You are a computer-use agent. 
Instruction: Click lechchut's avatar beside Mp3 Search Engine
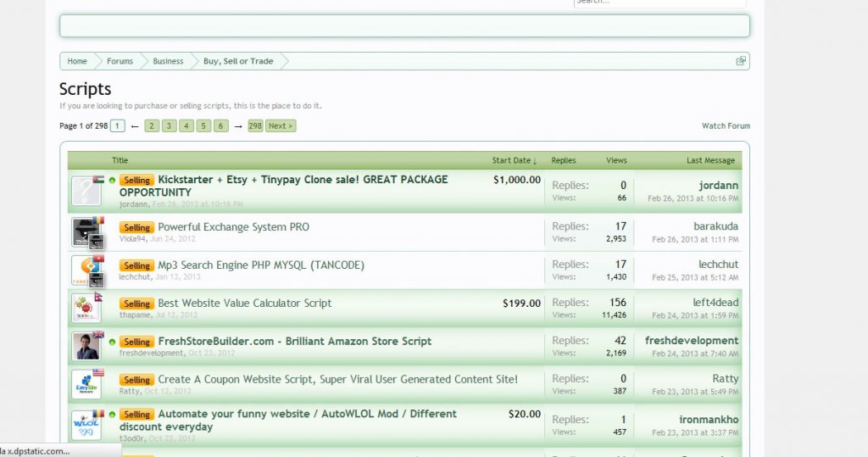pos(86,270)
